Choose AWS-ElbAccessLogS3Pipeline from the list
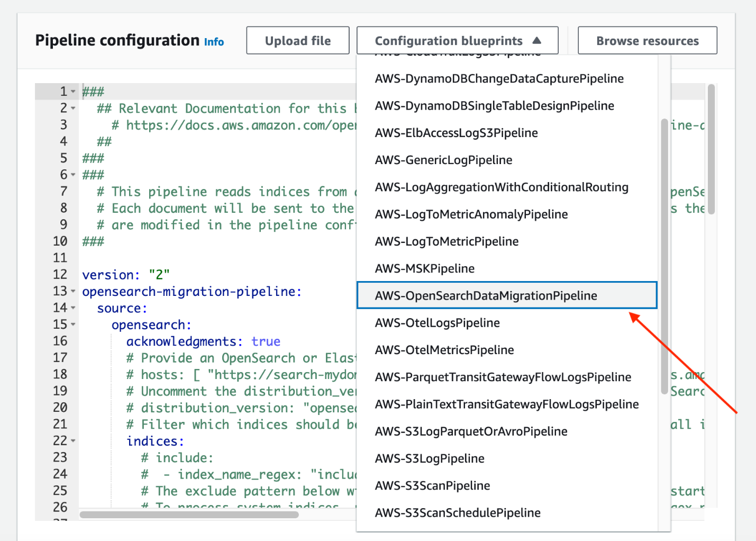The height and width of the screenshot is (541, 756). click(x=507, y=133)
